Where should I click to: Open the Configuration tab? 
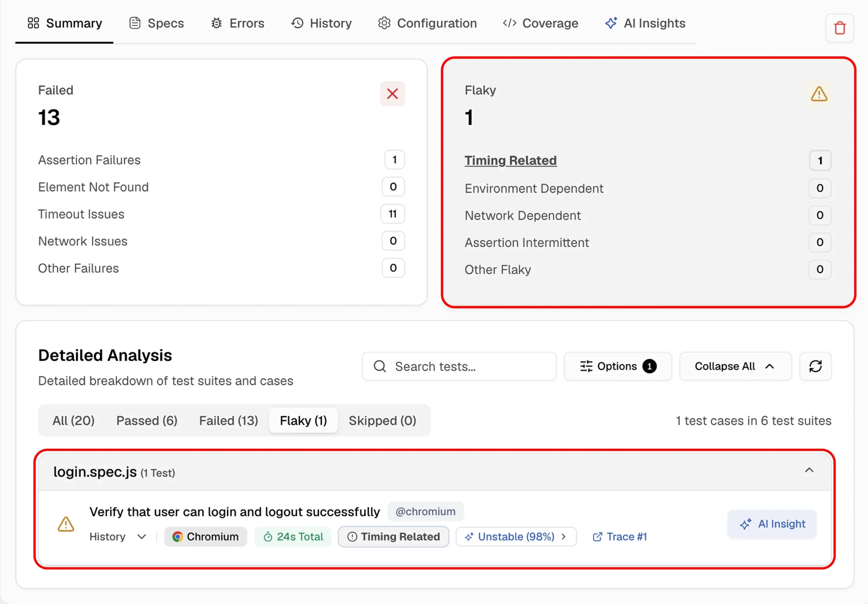point(428,23)
